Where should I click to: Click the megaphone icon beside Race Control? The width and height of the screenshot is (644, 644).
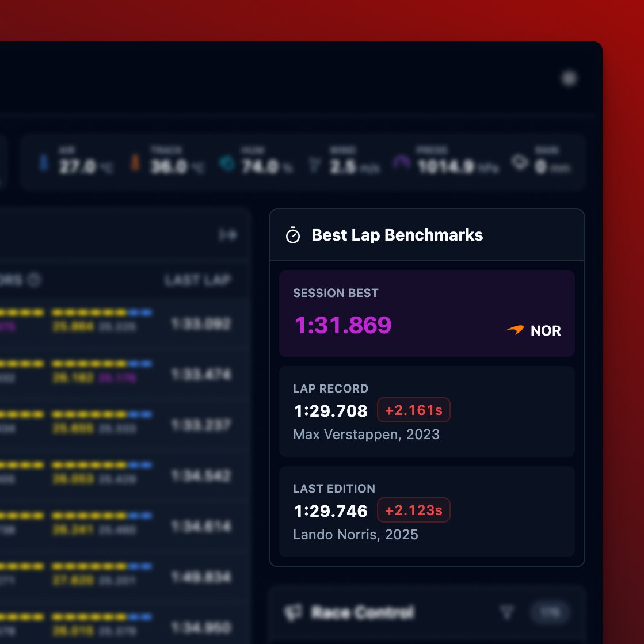point(294,612)
